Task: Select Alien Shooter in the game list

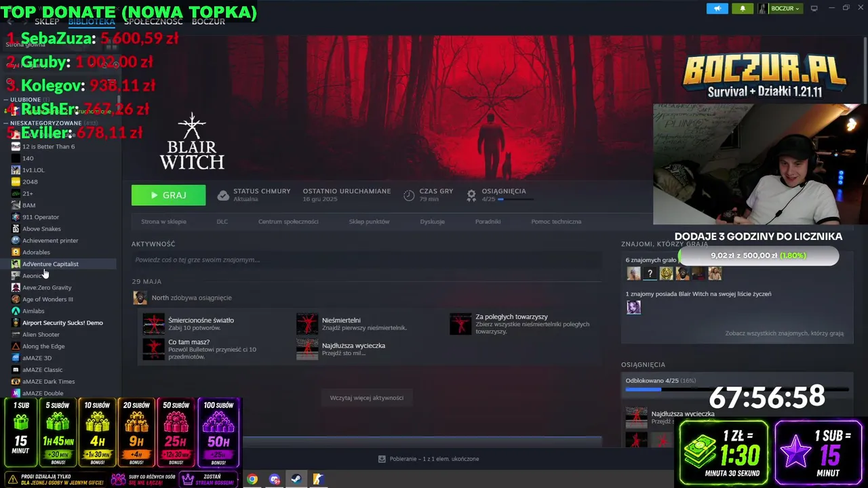Action: coord(41,335)
